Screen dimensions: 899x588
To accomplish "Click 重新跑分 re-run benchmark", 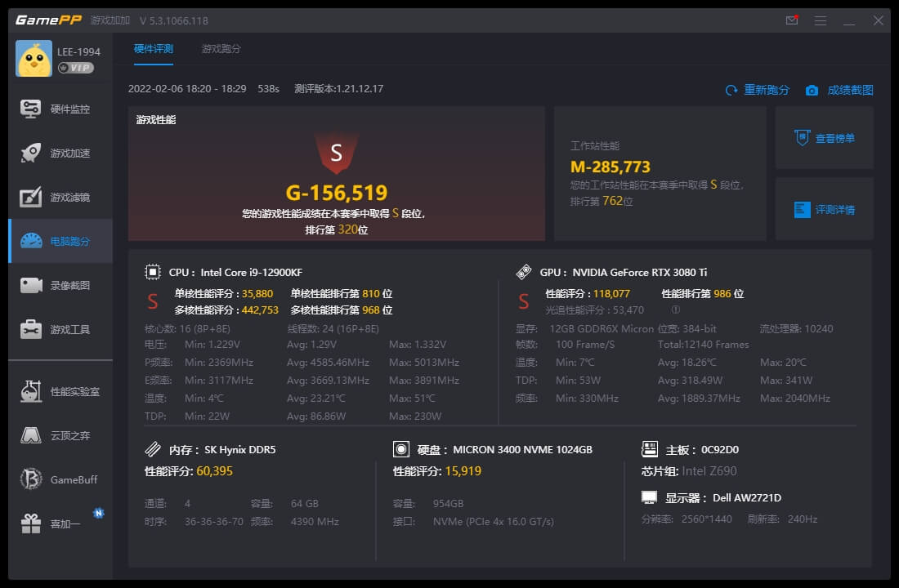I will pyautogui.click(x=758, y=90).
